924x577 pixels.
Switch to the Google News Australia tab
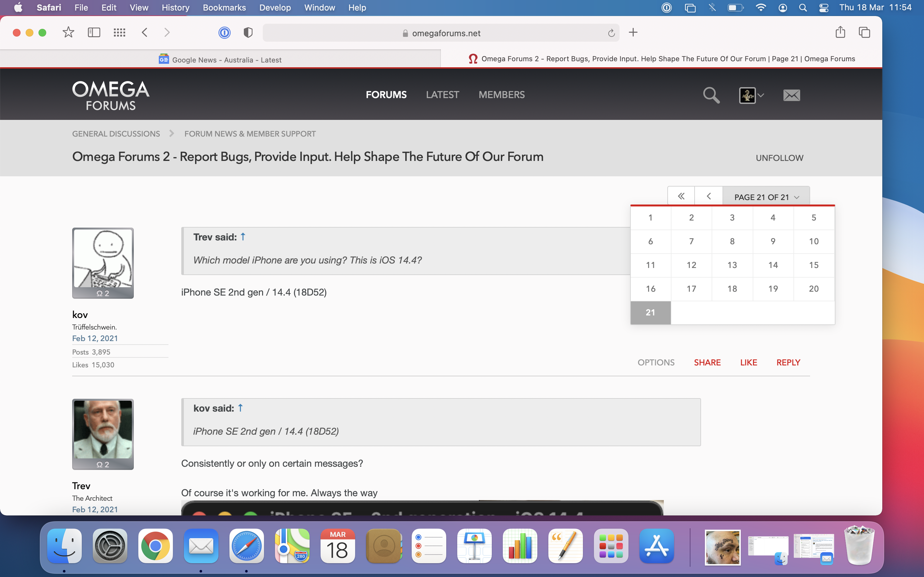[x=220, y=60]
